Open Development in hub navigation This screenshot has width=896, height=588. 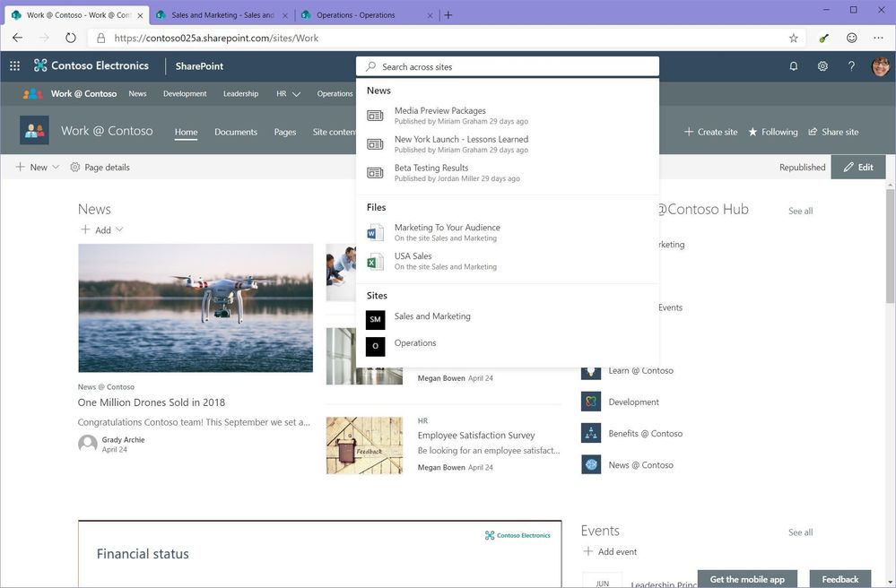click(x=185, y=93)
